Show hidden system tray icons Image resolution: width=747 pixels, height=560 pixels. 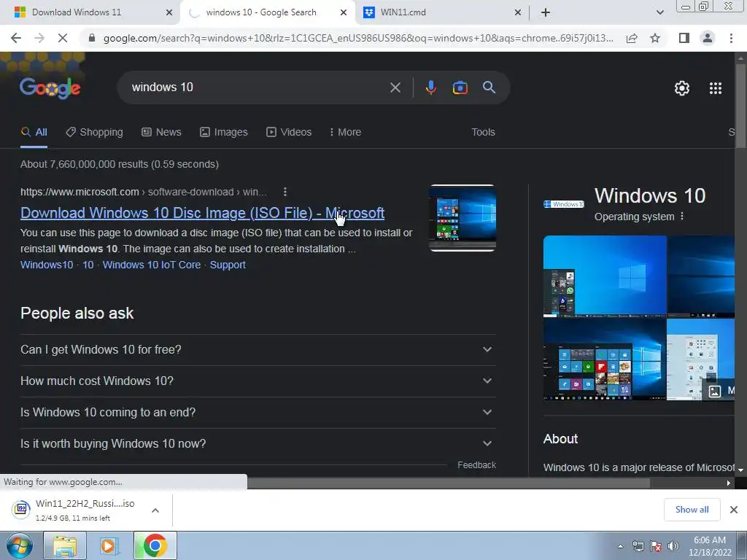[620, 546]
